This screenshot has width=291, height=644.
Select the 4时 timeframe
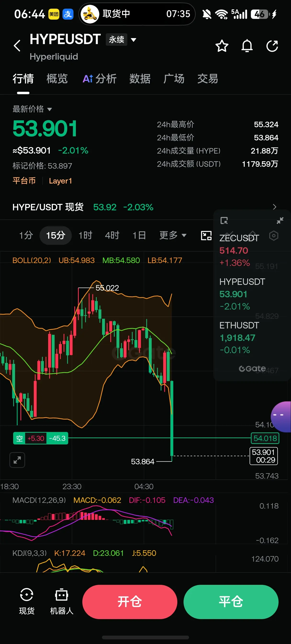[x=112, y=235]
